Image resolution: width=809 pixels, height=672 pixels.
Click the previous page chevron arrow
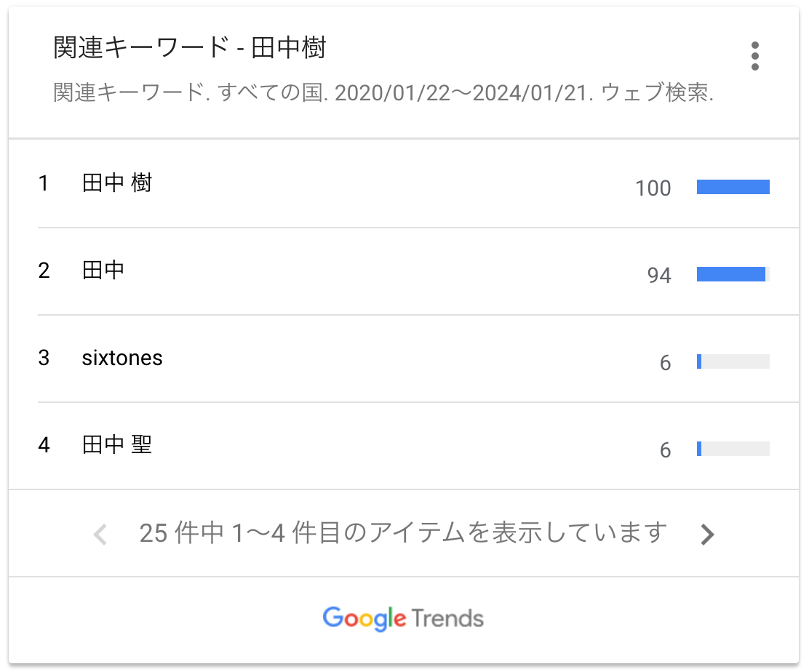(x=100, y=534)
